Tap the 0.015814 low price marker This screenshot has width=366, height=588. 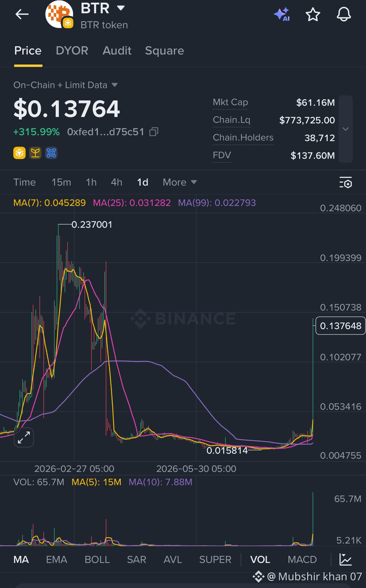pos(227,451)
